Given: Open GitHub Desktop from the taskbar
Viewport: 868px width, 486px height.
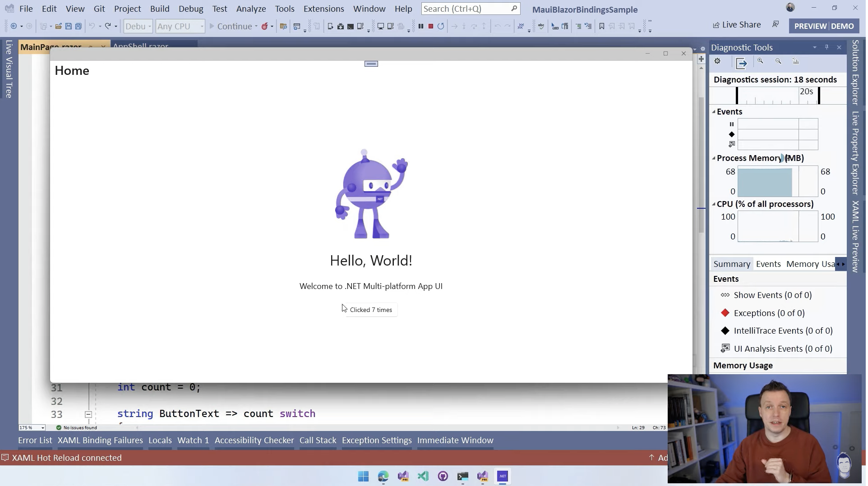Looking at the screenshot, I should [x=443, y=476].
